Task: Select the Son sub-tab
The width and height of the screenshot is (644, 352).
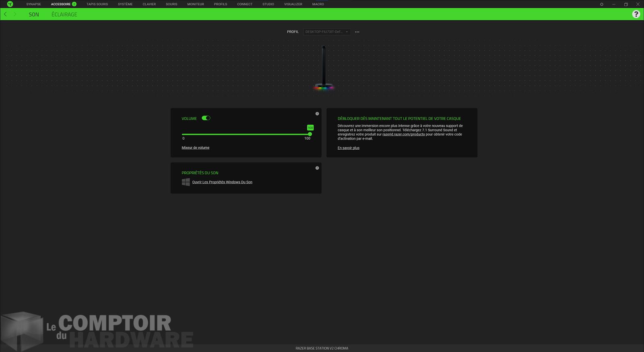Action: coord(34,14)
